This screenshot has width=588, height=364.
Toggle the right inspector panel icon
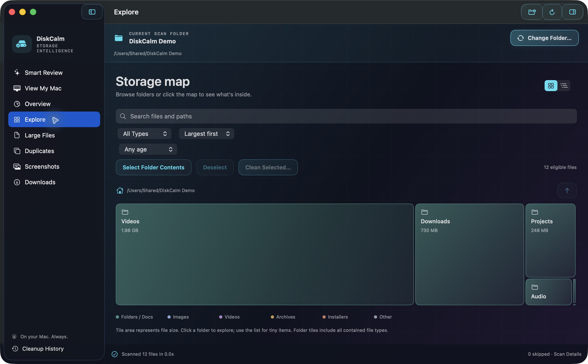click(572, 12)
